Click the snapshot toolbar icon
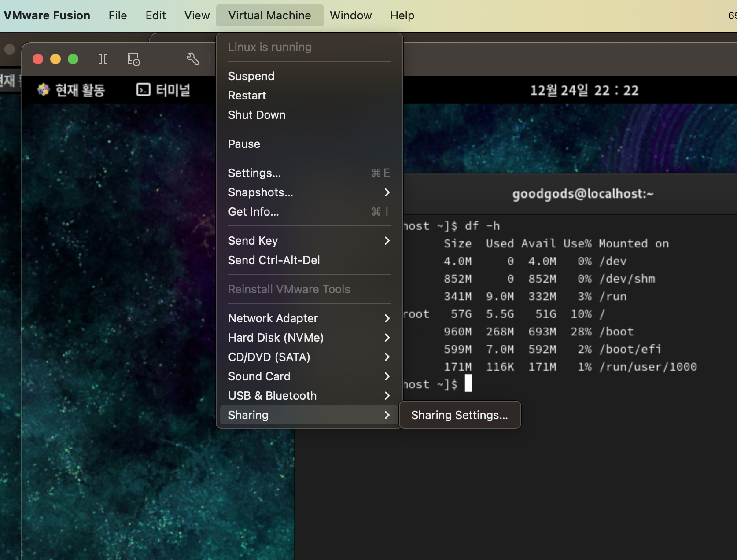This screenshot has height=560, width=737. tap(133, 59)
